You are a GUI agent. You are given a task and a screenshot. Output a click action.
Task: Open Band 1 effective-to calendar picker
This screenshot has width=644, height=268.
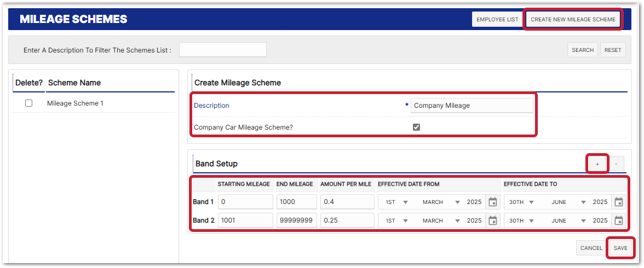(x=618, y=202)
